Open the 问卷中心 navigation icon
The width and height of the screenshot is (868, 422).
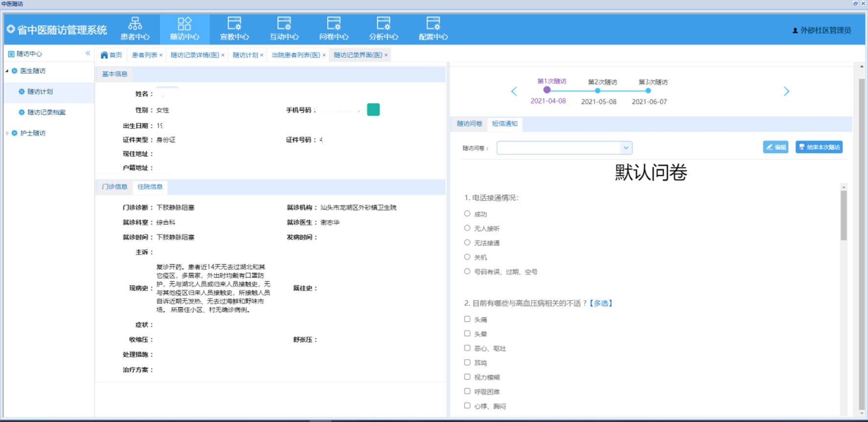click(334, 29)
